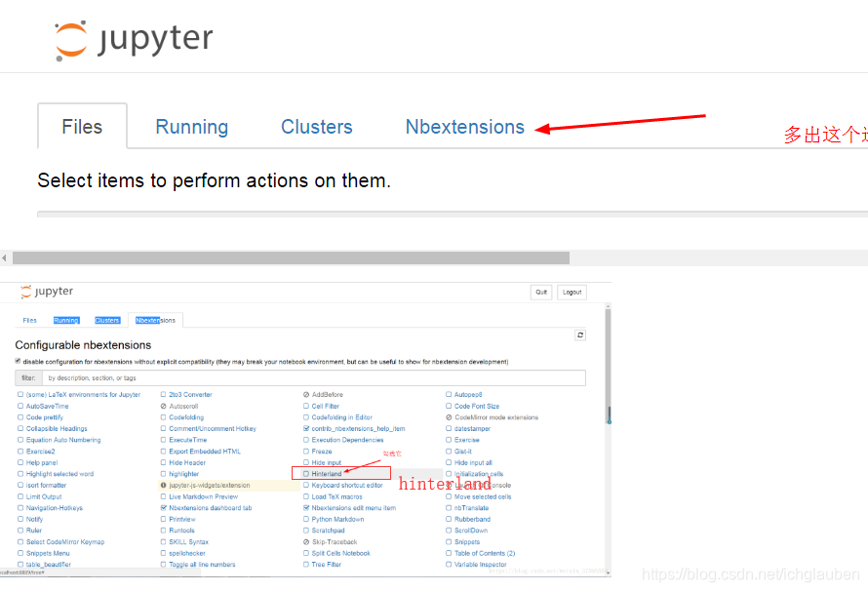
Task: Click the Logout button
Action: point(572,292)
